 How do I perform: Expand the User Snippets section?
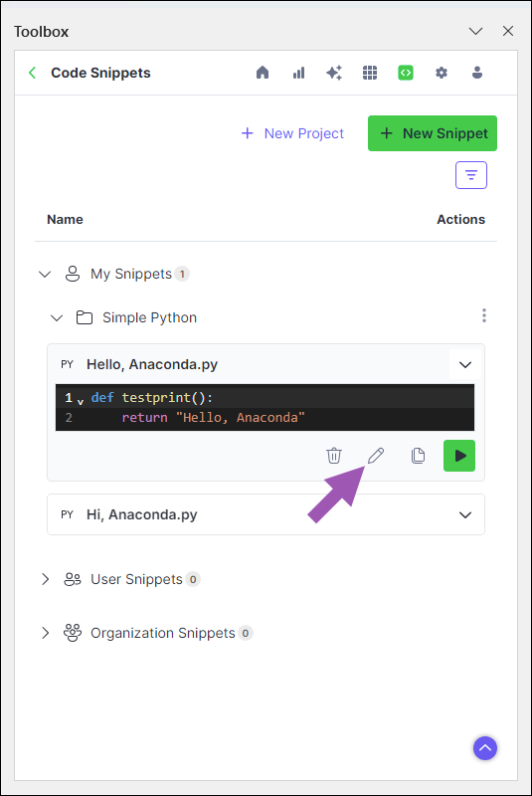tap(45, 579)
